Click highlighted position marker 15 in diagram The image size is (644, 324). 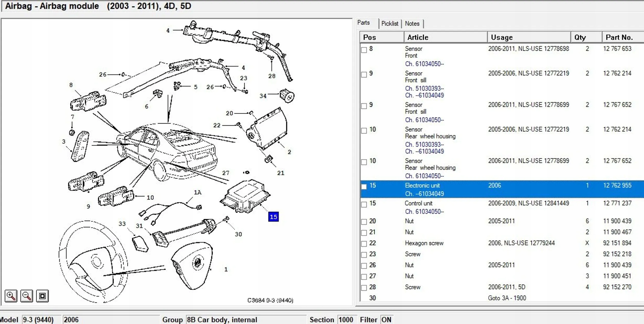pos(273,217)
